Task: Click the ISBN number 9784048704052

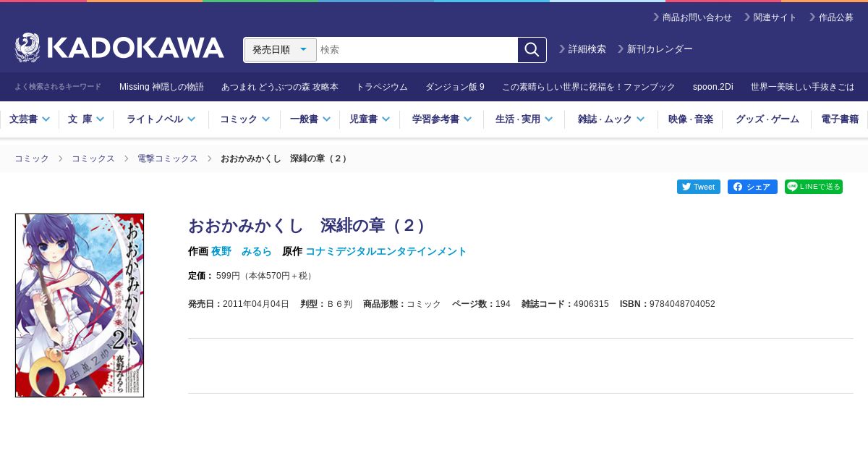Action: click(682, 304)
